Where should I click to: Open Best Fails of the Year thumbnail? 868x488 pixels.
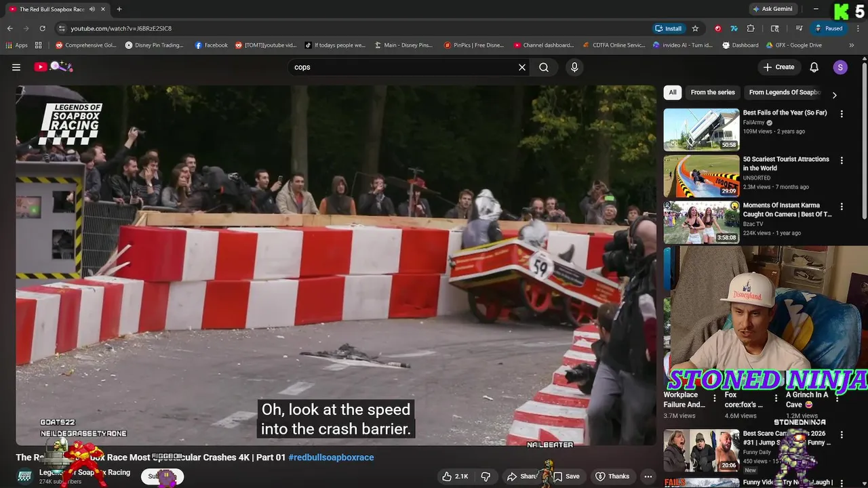[701, 129]
